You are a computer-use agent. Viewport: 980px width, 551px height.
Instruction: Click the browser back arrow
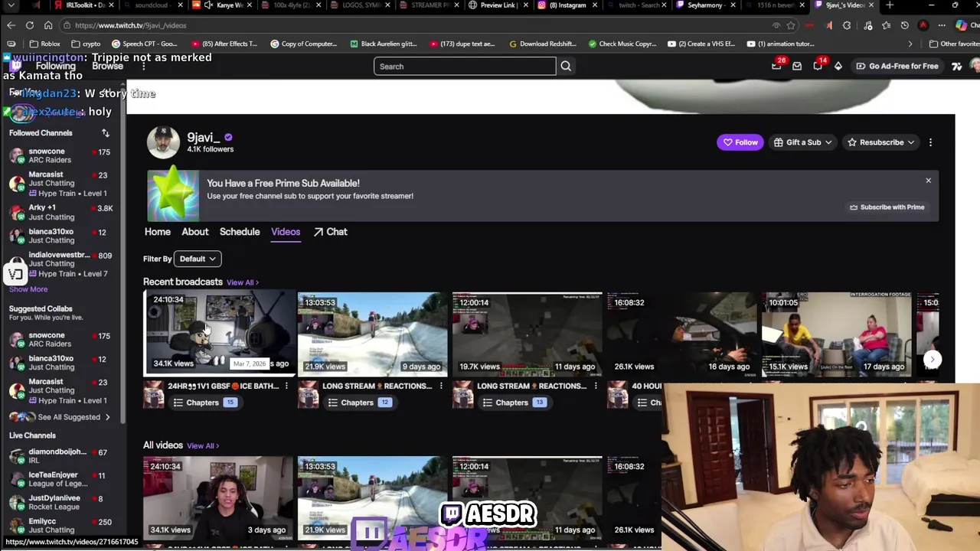(11, 25)
